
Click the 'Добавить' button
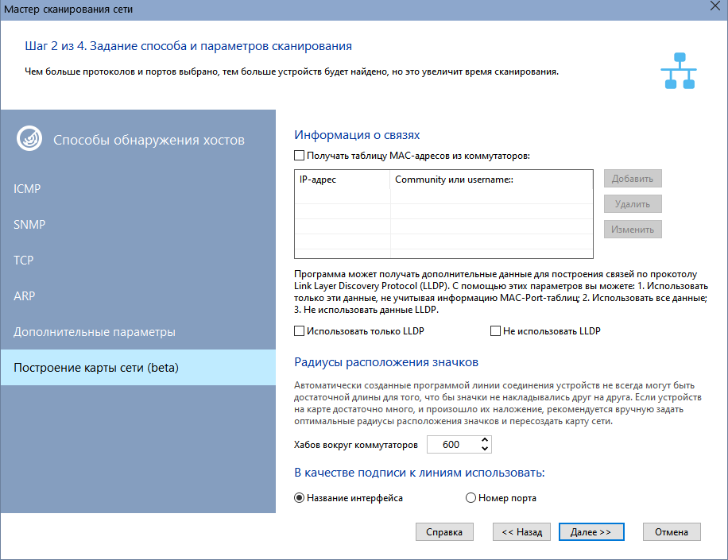[x=633, y=179]
